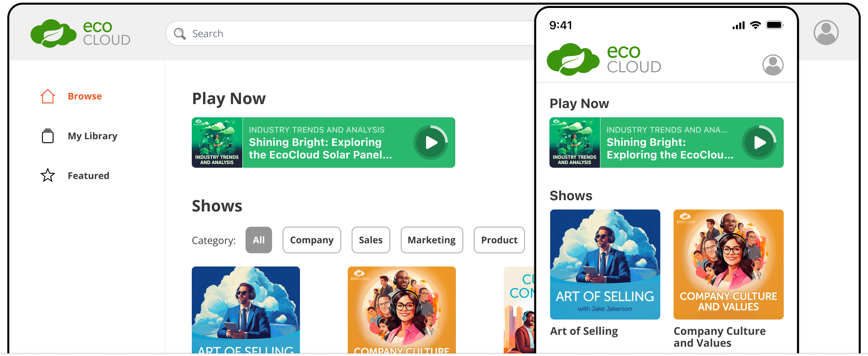Click the desktop EcoCloud logo

click(x=80, y=33)
